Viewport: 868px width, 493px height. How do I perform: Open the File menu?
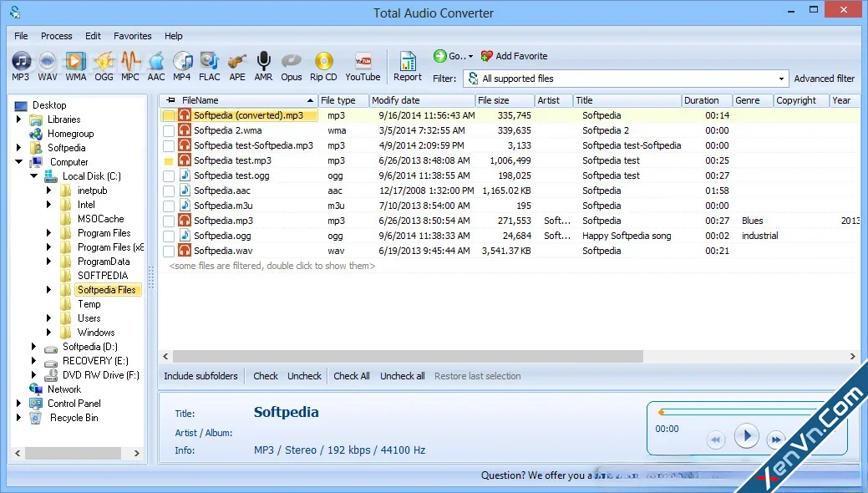point(21,36)
